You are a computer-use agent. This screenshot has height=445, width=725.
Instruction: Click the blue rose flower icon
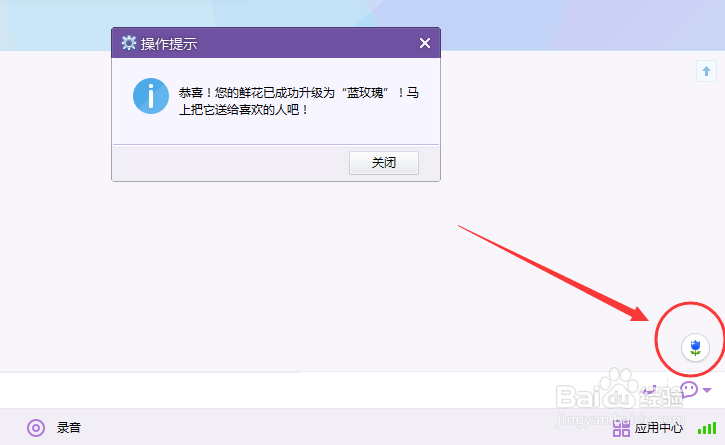click(695, 347)
